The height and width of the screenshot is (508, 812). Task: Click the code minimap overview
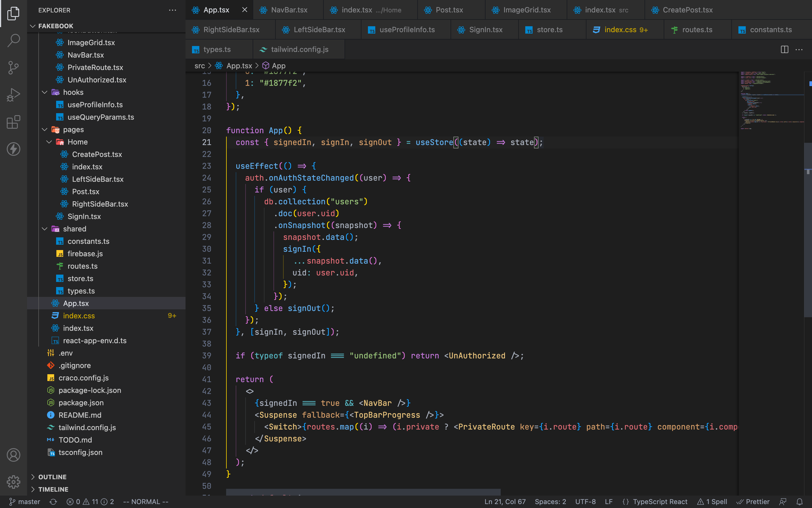point(771,101)
